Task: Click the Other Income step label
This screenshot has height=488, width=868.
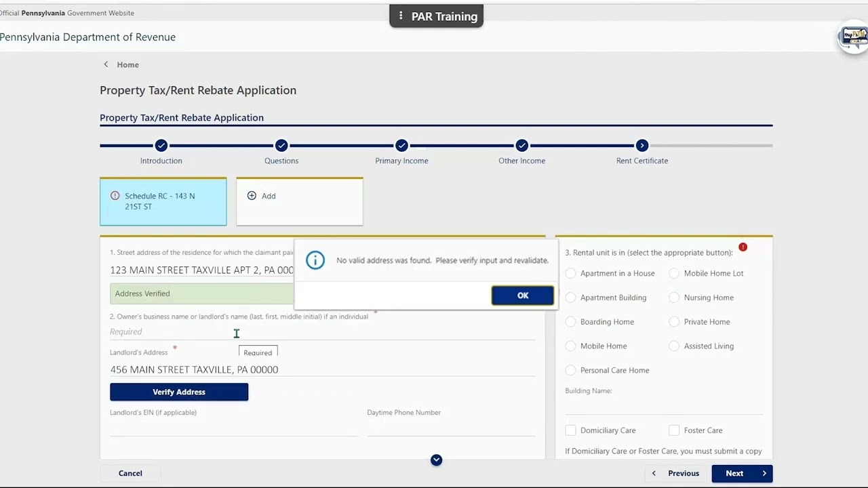Action: coord(521,161)
